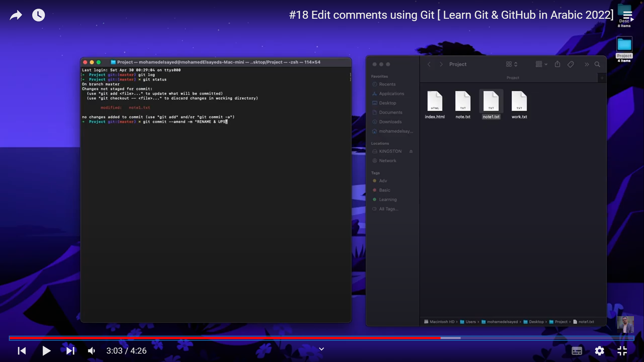Open the playlist queue icon

click(x=628, y=15)
